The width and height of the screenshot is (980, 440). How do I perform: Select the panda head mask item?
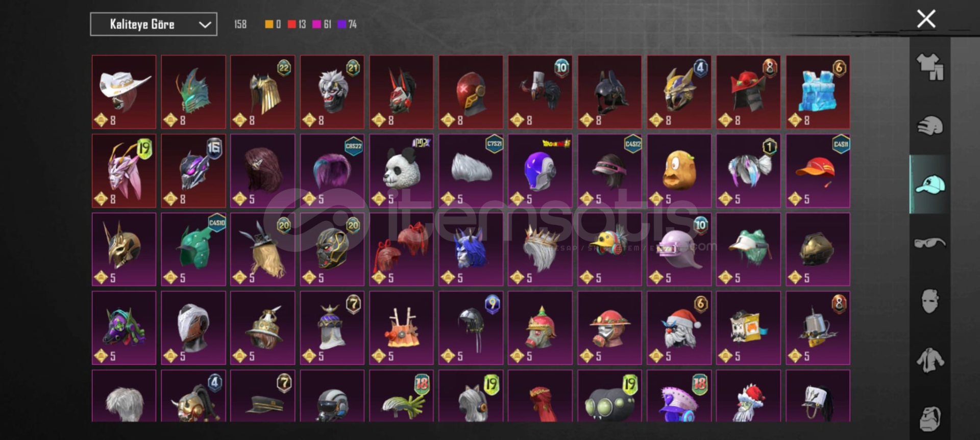[x=401, y=171]
